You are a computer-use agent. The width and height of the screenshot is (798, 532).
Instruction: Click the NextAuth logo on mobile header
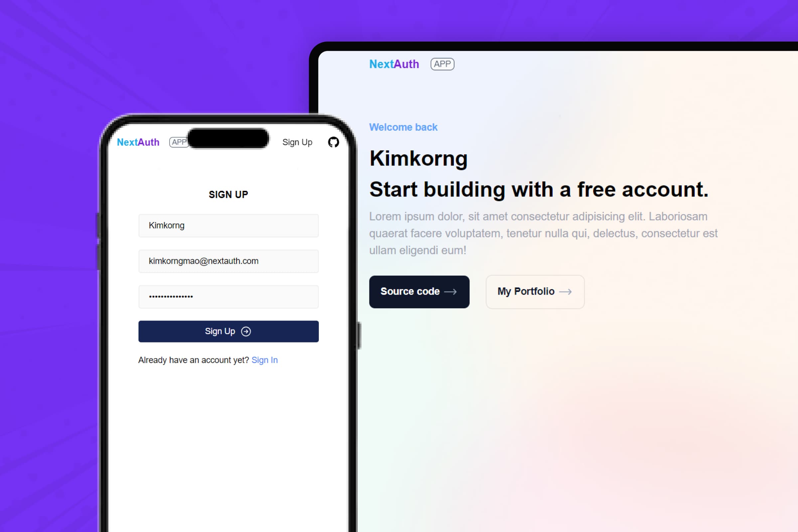click(x=139, y=142)
